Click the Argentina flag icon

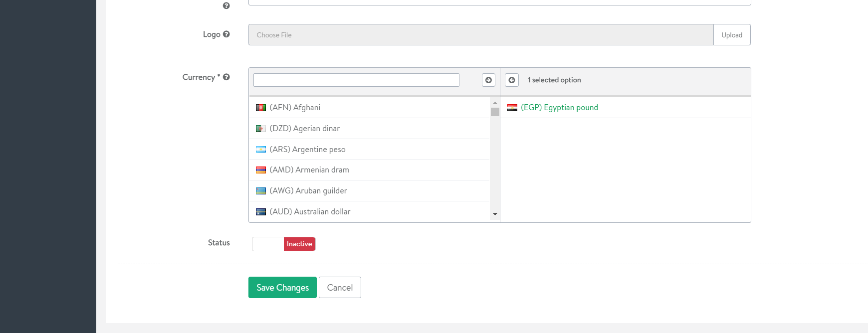pyautogui.click(x=261, y=150)
